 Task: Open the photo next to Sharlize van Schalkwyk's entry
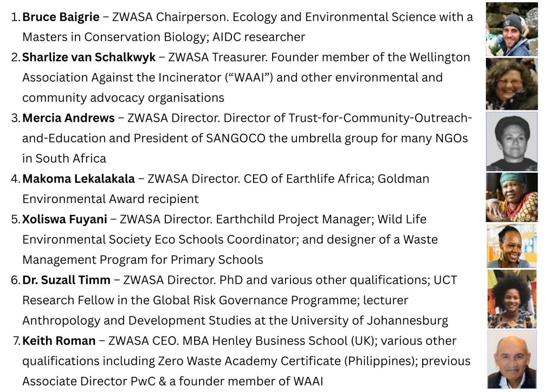click(512, 84)
